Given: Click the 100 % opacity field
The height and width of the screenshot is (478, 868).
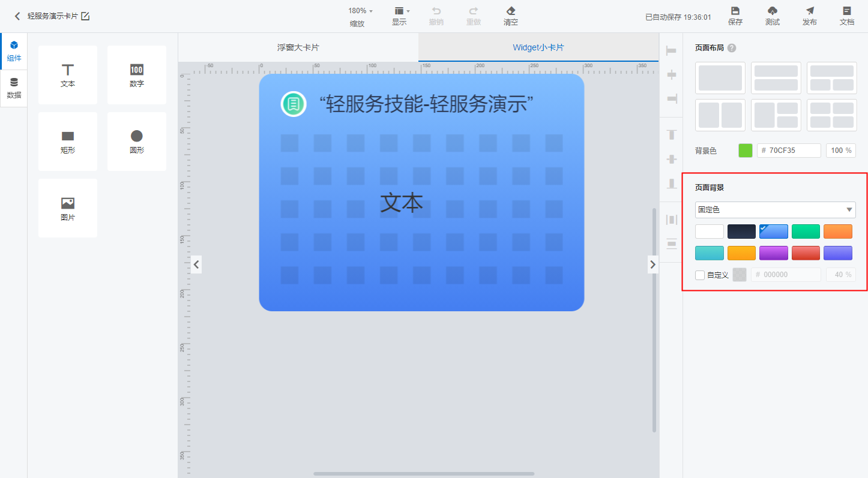Looking at the screenshot, I should pos(841,151).
